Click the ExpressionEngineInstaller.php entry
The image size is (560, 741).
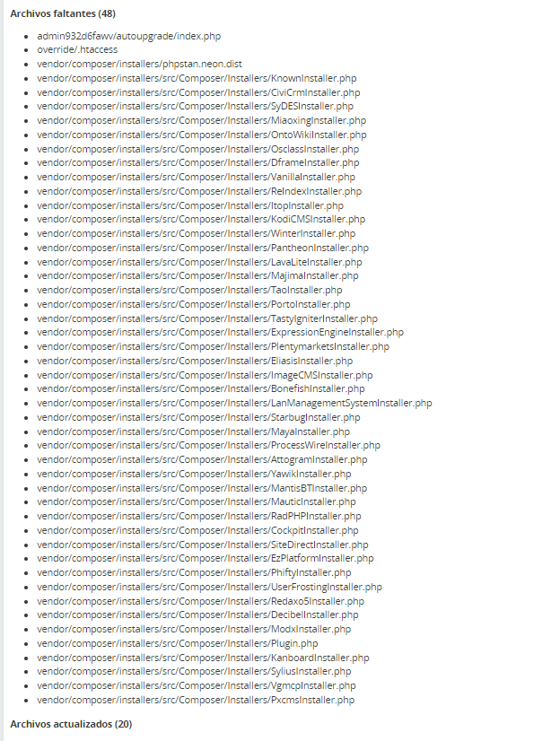point(220,332)
